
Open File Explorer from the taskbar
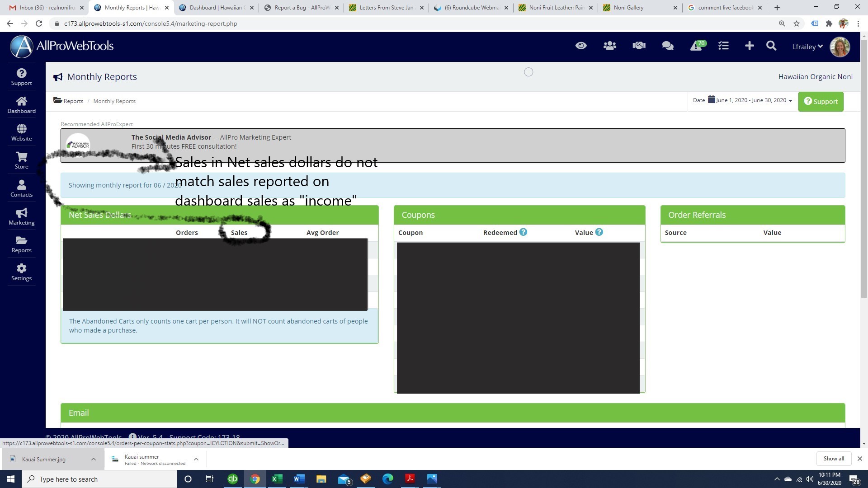[321, 479]
